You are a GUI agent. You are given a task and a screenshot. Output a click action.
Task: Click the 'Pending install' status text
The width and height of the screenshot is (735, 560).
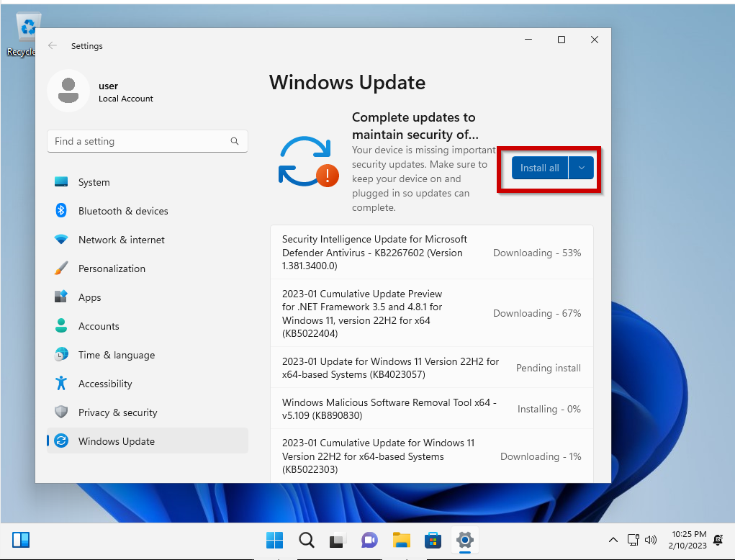[x=549, y=369]
